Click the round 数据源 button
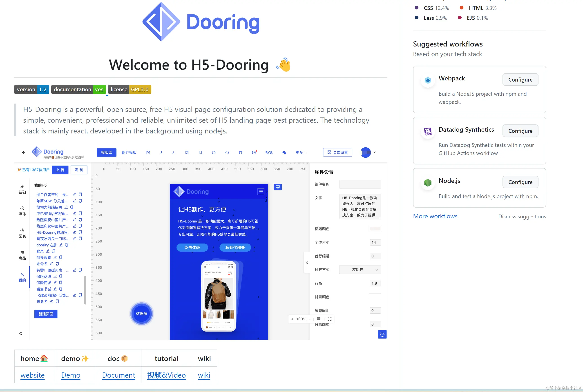This screenshot has width=583, height=392. pos(142,314)
